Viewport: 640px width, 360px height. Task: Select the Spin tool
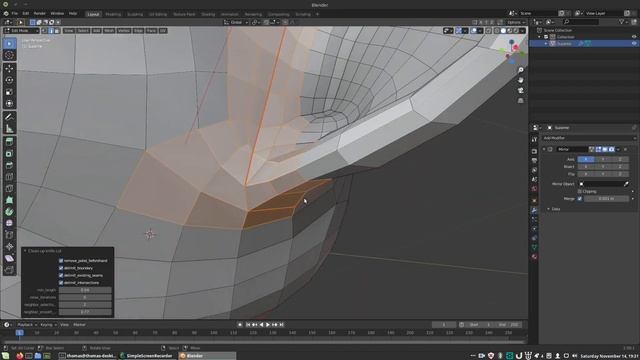pyautogui.click(x=9, y=212)
